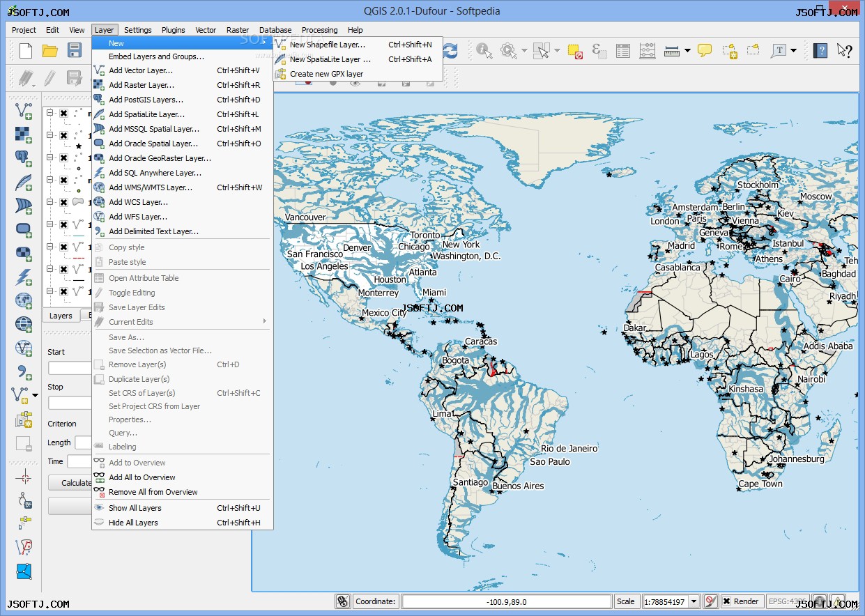The image size is (865, 616).
Task: Choose Add Oracle GeoRaster Layer entry
Action: pyautogui.click(x=182, y=158)
